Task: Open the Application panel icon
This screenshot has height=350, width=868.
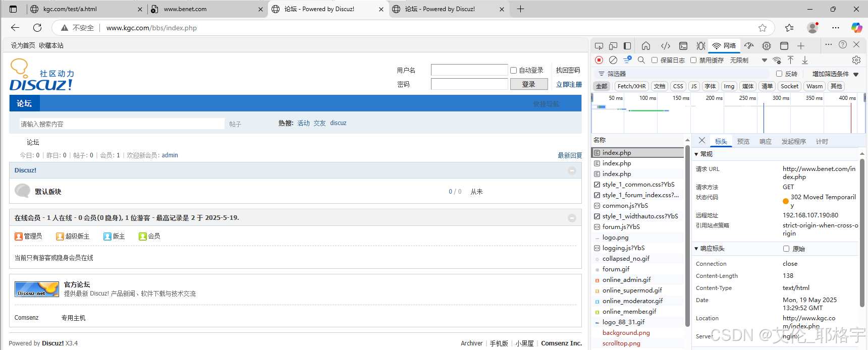Action: (784, 46)
